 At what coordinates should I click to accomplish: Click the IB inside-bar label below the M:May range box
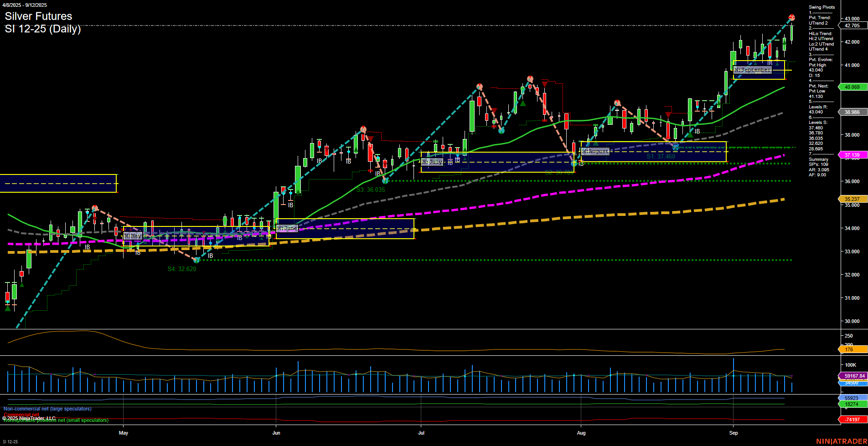[x=137, y=253]
